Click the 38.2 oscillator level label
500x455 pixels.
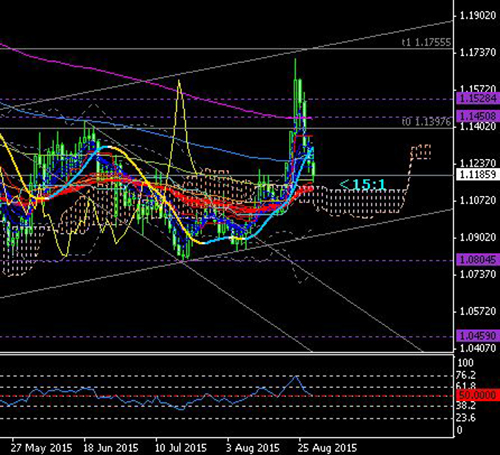tap(466, 406)
